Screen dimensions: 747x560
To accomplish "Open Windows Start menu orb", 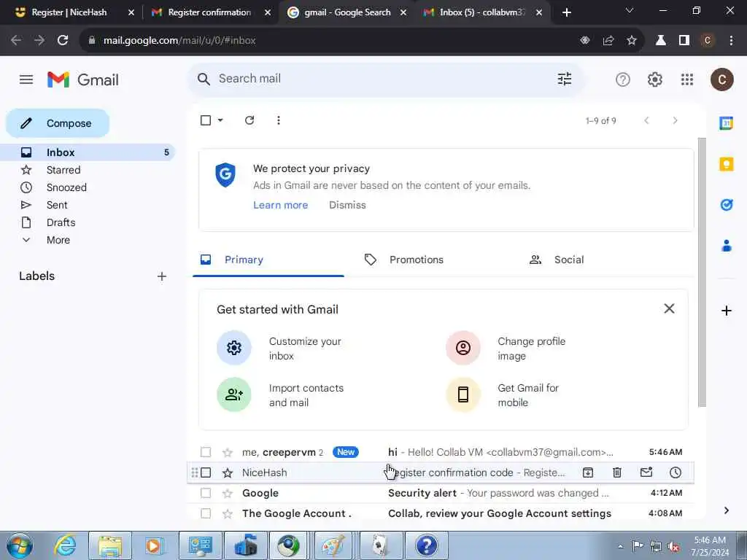I will point(20,545).
